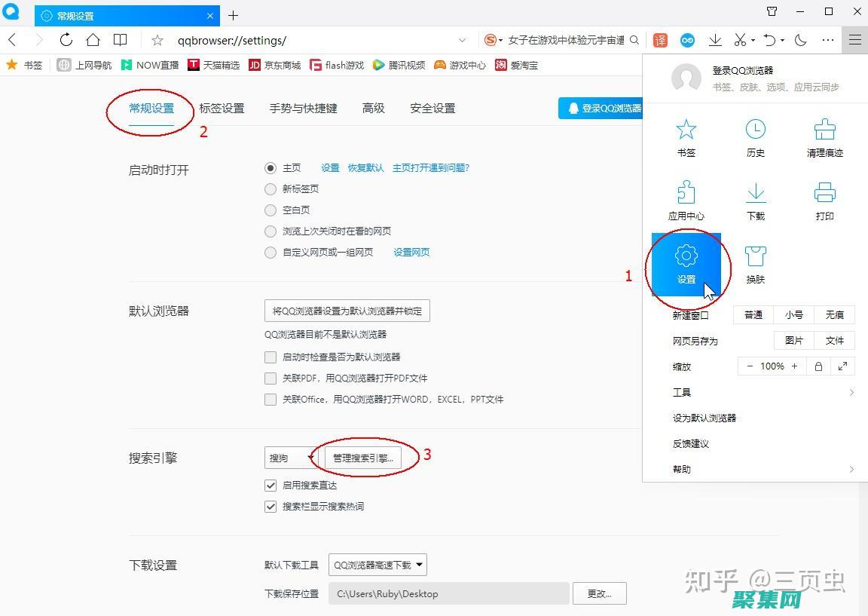Screen dimensions: 868x616
Task: Click 设为默认浏览器 menu entry
Action: (704, 418)
